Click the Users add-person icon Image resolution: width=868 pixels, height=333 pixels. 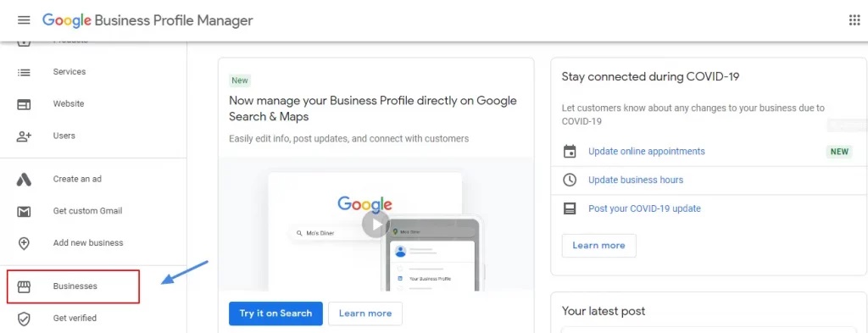click(x=24, y=136)
